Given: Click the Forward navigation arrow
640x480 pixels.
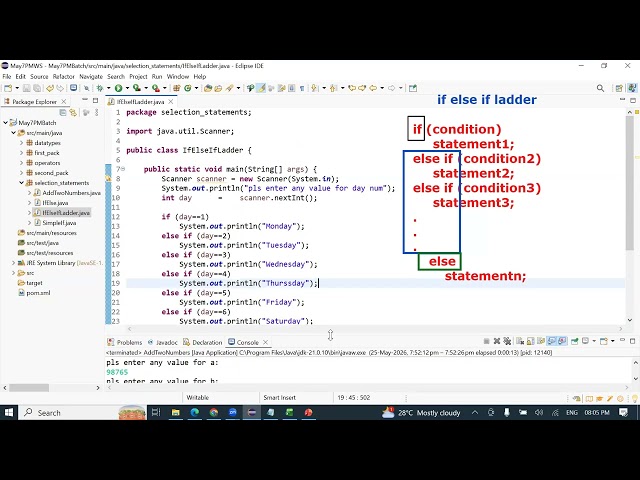Looking at the screenshot, I should (391, 88).
